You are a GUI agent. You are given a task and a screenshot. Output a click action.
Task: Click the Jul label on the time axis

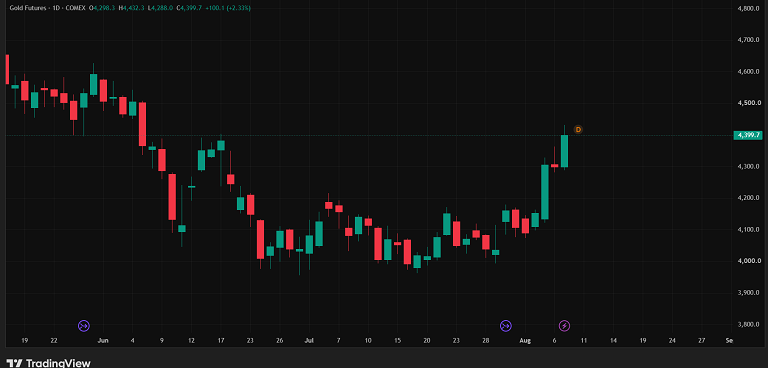[x=309, y=340]
